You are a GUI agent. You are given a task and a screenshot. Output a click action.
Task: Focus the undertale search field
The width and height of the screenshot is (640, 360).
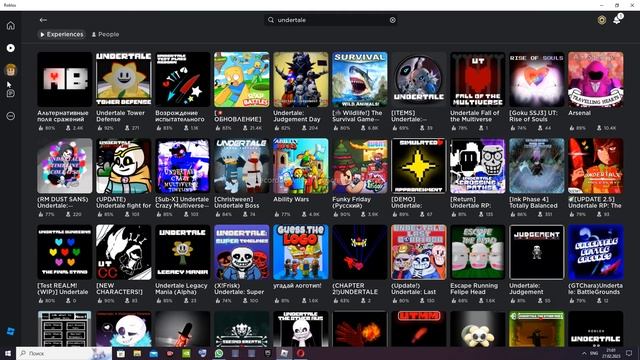click(x=331, y=20)
